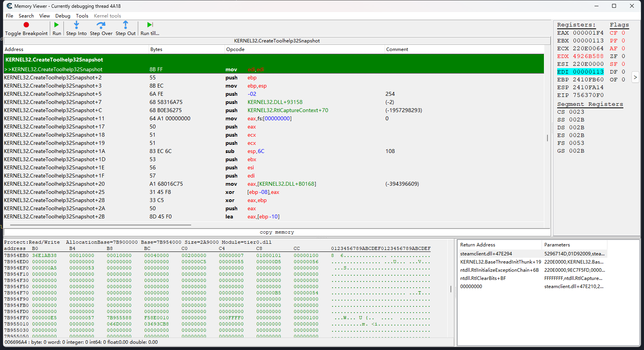The height and width of the screenshot is (350, 644).
Task: Open the Debug menu
Action: pos(63,16)
